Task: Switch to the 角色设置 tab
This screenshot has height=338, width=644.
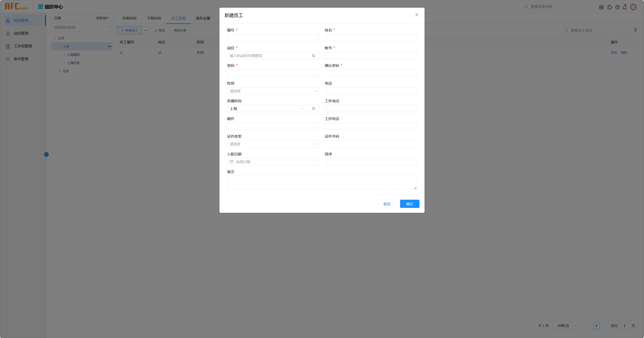Action: [x=203, y=18]
